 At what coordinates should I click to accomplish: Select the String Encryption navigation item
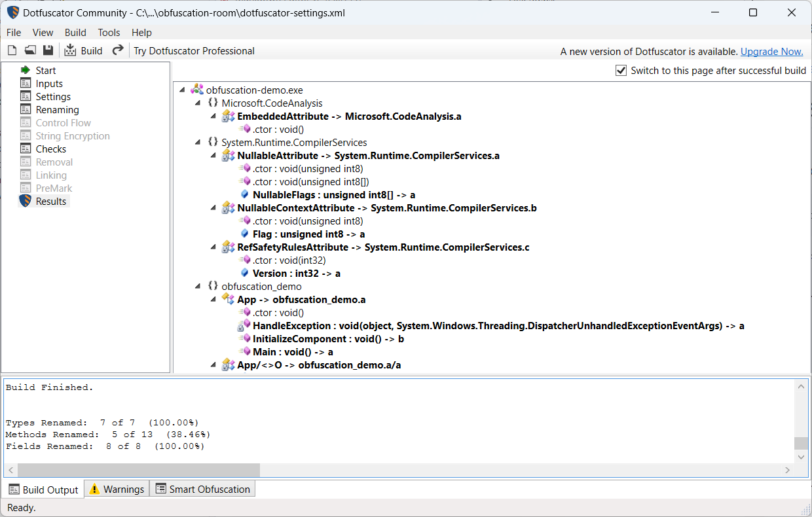[x=73, y=135]
